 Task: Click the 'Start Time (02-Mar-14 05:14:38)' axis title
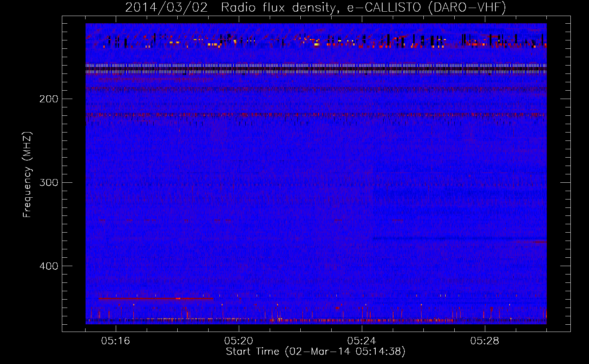pos(316,352)
